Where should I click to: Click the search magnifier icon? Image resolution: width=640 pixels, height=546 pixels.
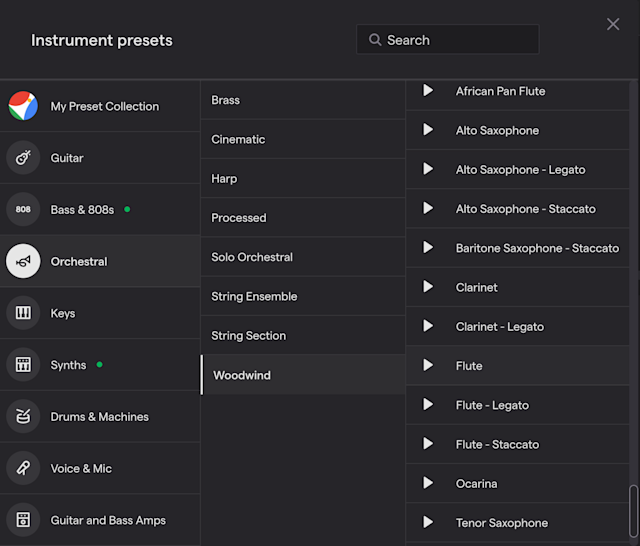[375, 40]
